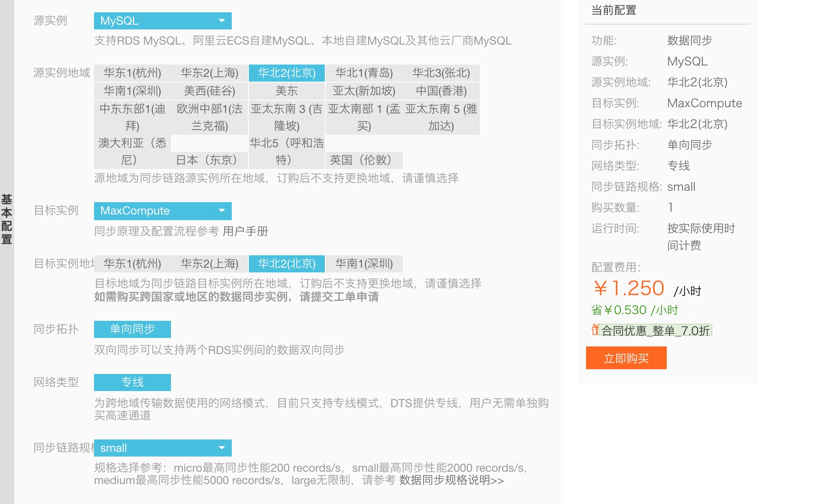Select source region 亚太东南 3 (吉隆坡)
This screenshot has width=833, height=504.
pyautogui.click(x=287, y=117)
